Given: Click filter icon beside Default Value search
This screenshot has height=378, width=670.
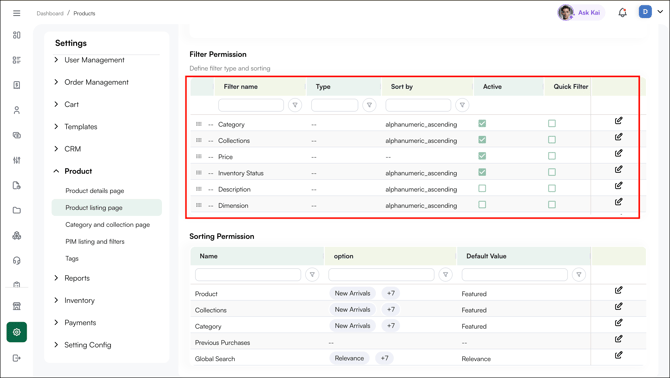Looking at the screenshot, I should tap(579, 274).
